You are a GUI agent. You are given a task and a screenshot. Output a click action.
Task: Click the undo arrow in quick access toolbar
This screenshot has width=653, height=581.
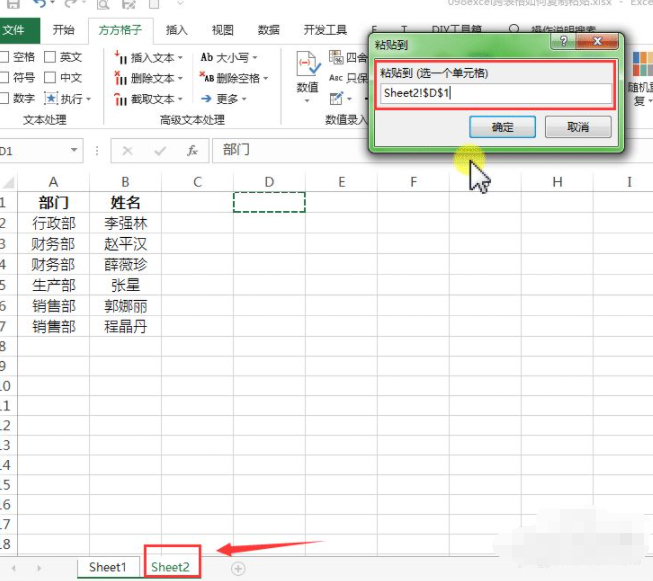pos(38,4)
